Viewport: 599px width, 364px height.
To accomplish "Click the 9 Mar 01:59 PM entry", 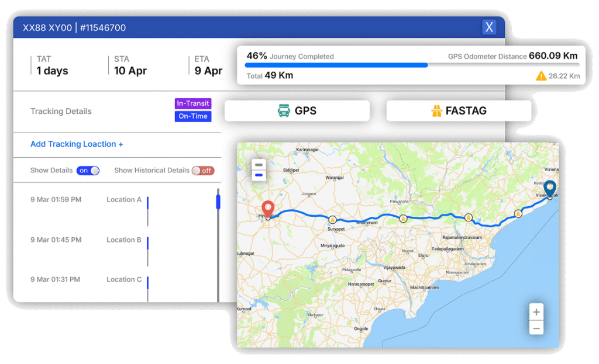I will 56,200.
